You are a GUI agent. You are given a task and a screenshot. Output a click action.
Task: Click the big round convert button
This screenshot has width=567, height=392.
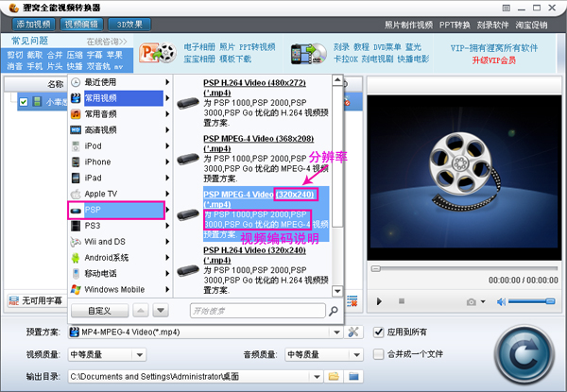pos(524,355)
